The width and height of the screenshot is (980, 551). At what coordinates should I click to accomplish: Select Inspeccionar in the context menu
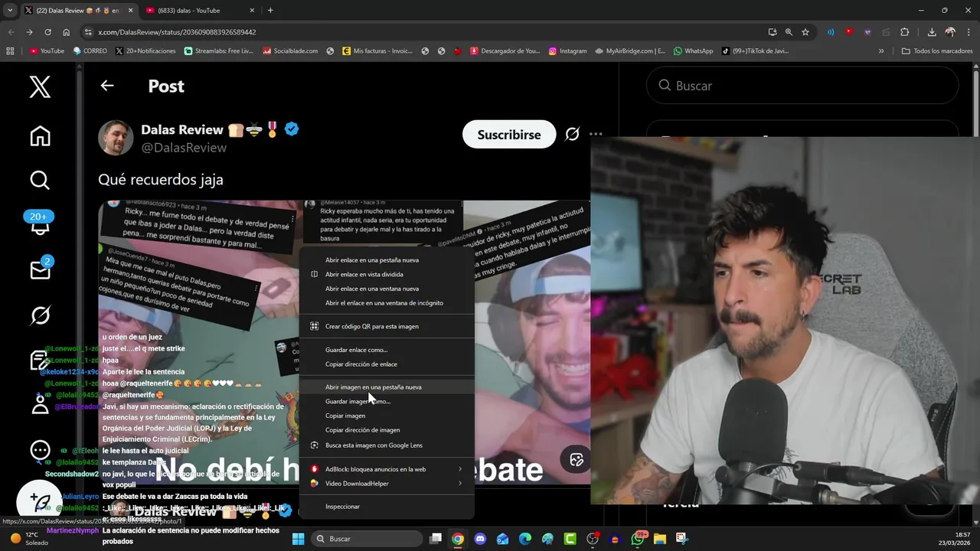(x=342, y=507)
